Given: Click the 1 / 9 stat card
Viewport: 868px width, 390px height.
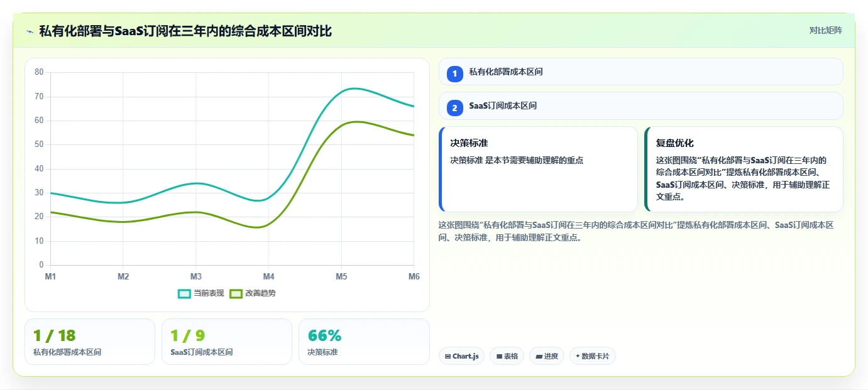Looking at the screenshot, I should pos(226,342).
